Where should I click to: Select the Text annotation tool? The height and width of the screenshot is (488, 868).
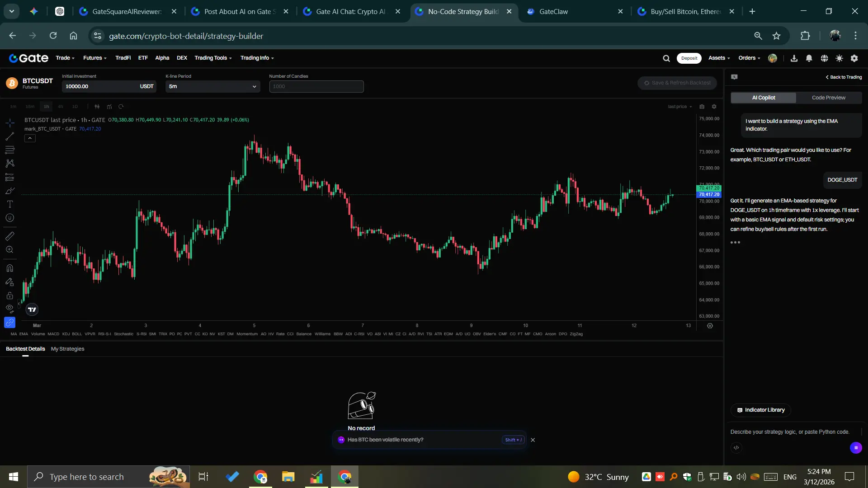coord(9,204)
